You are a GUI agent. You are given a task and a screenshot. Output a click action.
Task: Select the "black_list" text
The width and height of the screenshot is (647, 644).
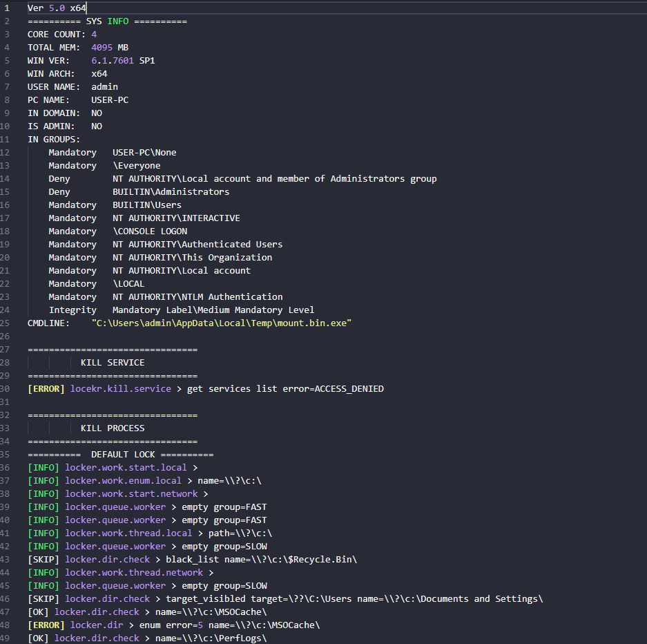(x=192, y=560)
